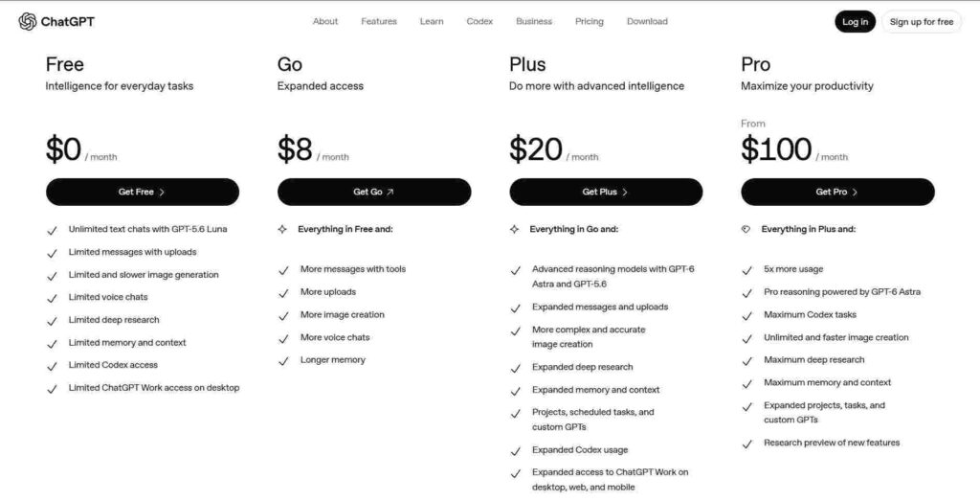Image resolution: width=980 pixels, height=501 pixels.
Task: Choose the Get Plus button
Action: point(606,192)
